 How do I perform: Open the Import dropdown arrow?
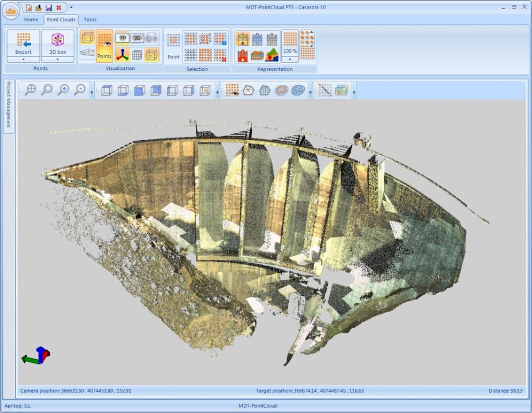[x=24, y=59]
